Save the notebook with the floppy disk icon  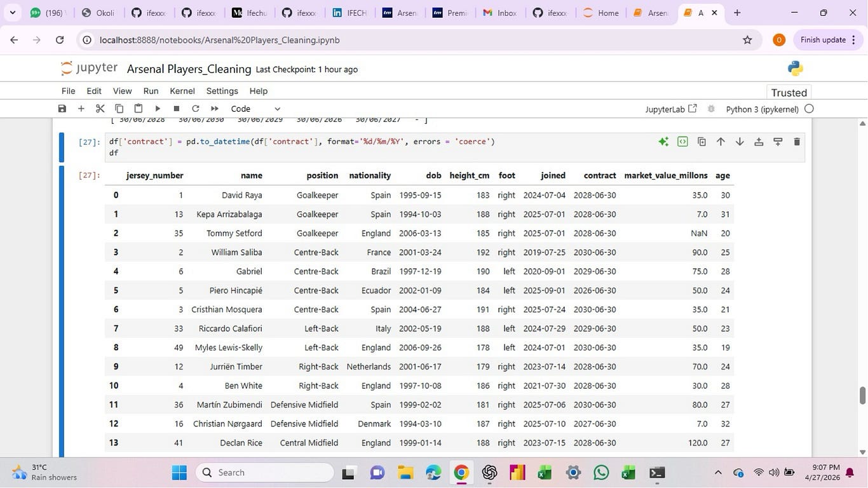(x=62, y=109)
